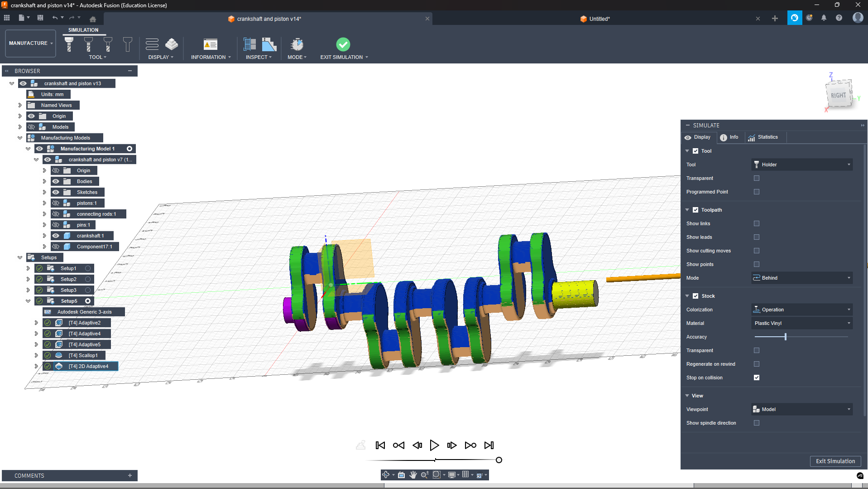Click the Home icon
Screen dimensions: 868x489
(x=93, y=19)
